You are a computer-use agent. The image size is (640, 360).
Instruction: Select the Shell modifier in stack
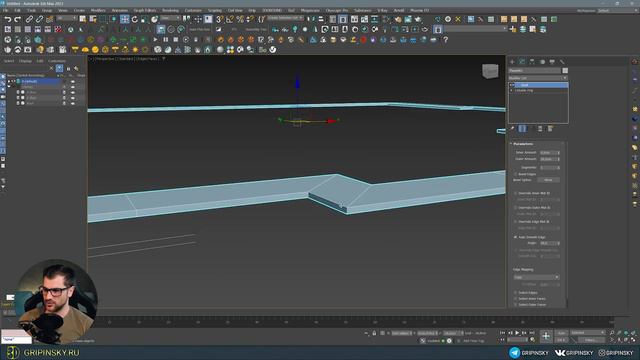[x=541, y=85]
